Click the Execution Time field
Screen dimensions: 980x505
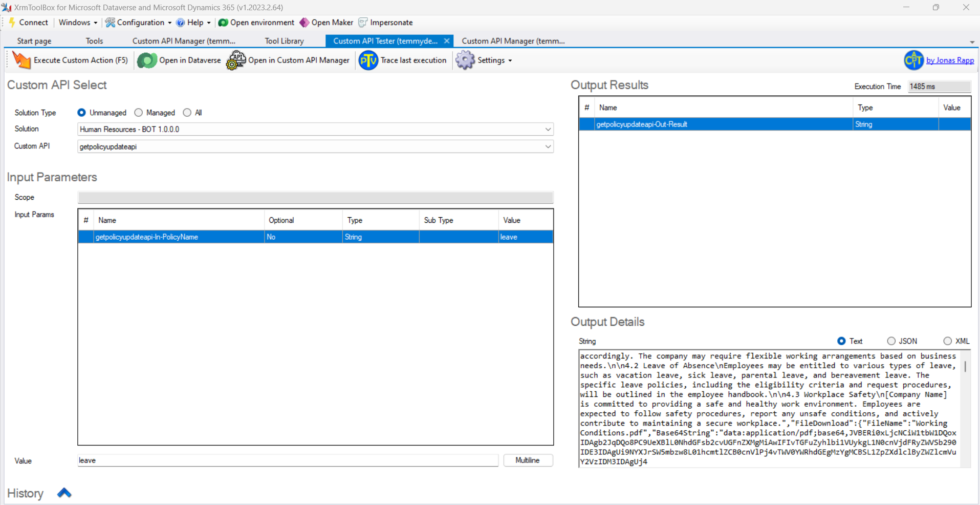point(939,87)
